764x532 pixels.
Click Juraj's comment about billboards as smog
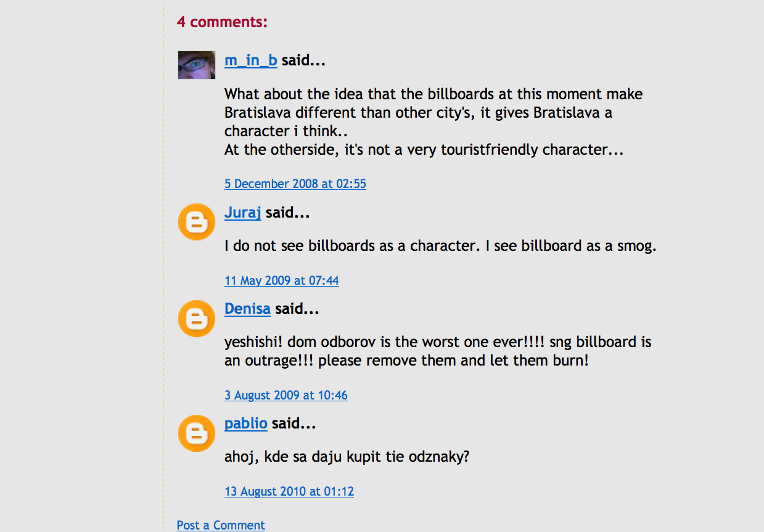pos(440,246)
